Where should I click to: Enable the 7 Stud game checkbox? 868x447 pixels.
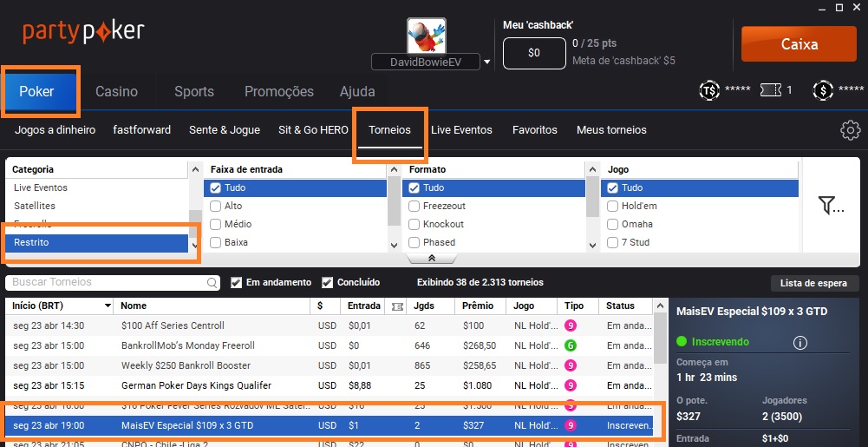612,243
